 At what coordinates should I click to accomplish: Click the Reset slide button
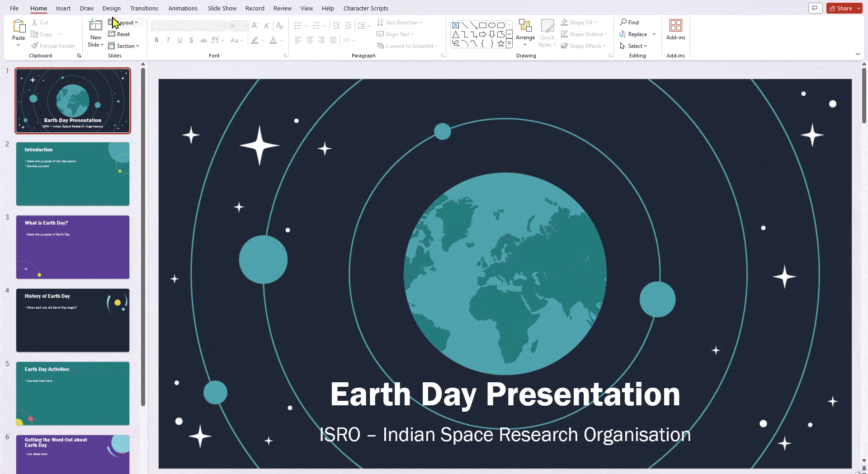119,34
